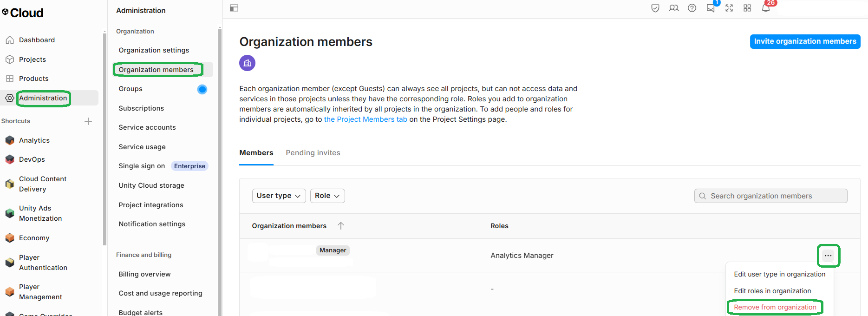Click the Analytics label under Shortcuts

[x=34, y=140]
